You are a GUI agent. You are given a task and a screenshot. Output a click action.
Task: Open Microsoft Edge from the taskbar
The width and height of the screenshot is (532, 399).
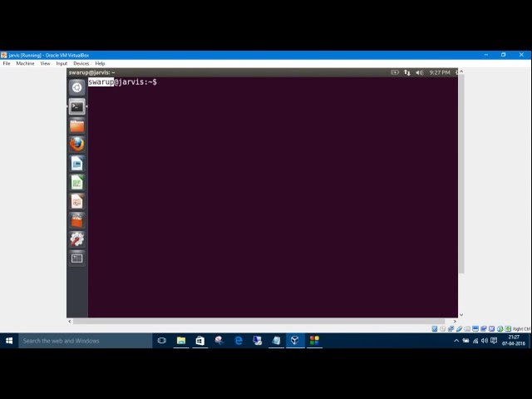(239, 341)
